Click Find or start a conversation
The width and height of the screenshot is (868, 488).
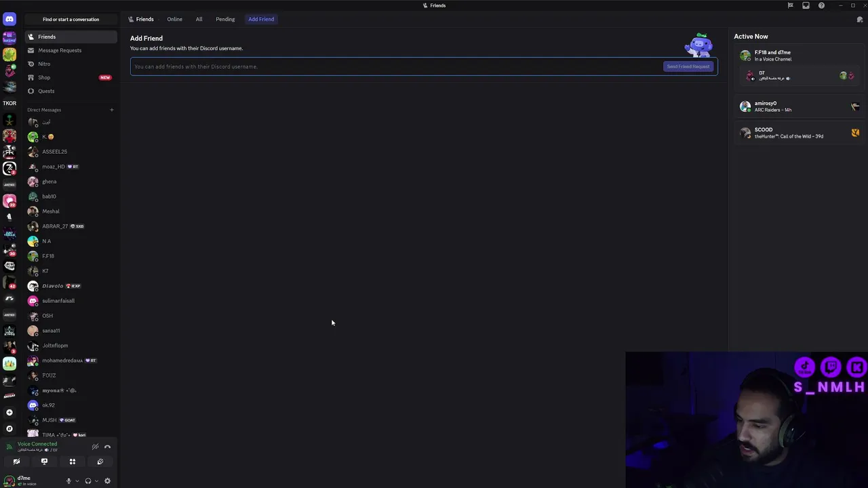pos(71,19)
